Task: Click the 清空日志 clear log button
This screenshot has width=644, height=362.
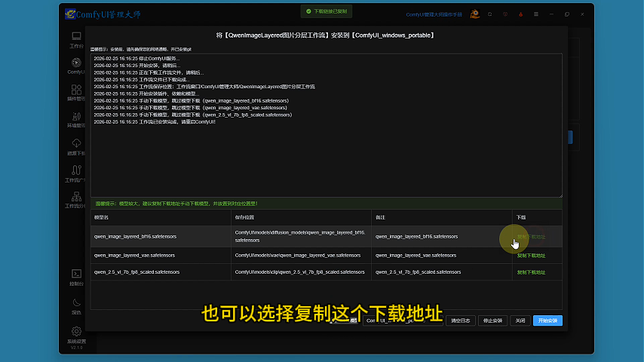Action: 461,321
